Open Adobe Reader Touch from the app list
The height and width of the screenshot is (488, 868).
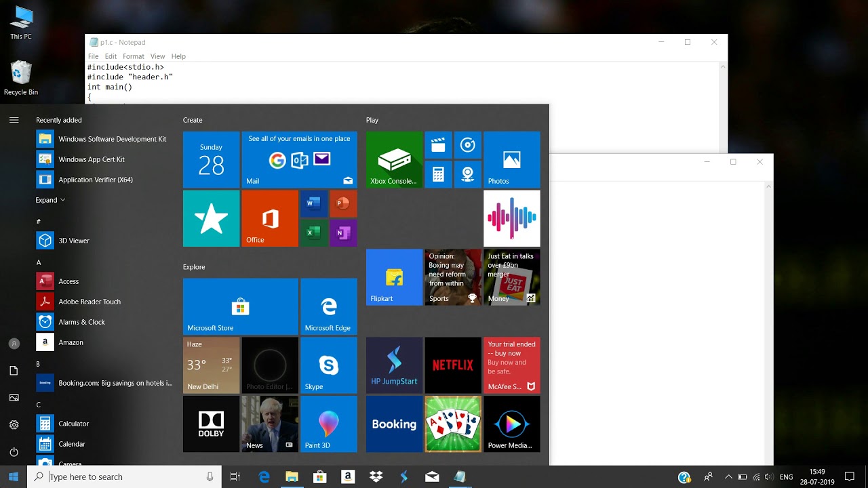pyautogui.click(x=105, y=302)
